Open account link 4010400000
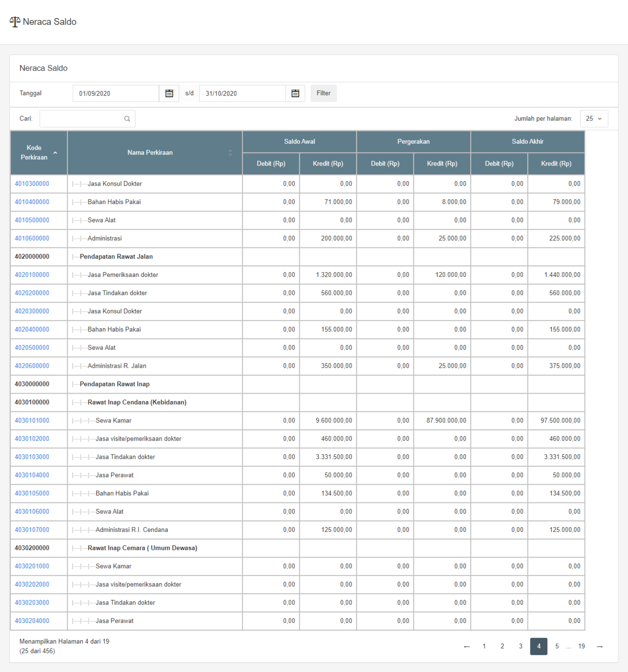This screenshot has width=628, height=672. (x=32, y=202)
